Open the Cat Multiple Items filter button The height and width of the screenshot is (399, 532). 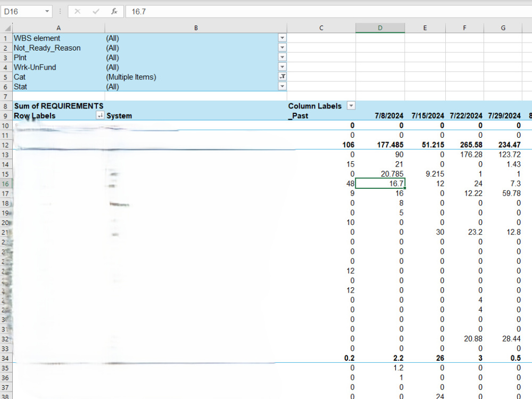282,77
